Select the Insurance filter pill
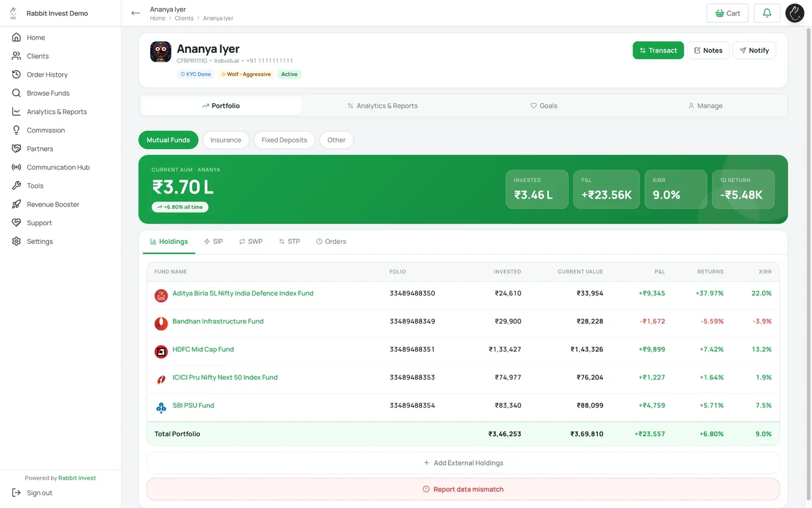 click(x=226, y=140)
